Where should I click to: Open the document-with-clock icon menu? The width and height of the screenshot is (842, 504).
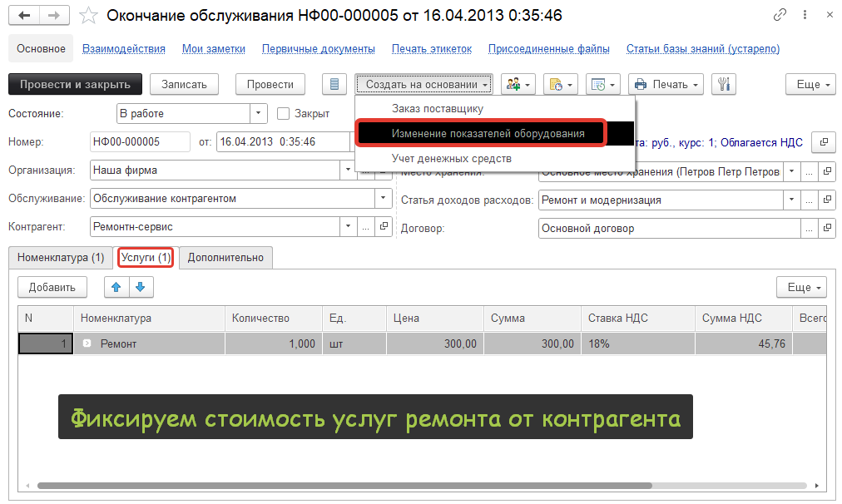tap(560, 84)
